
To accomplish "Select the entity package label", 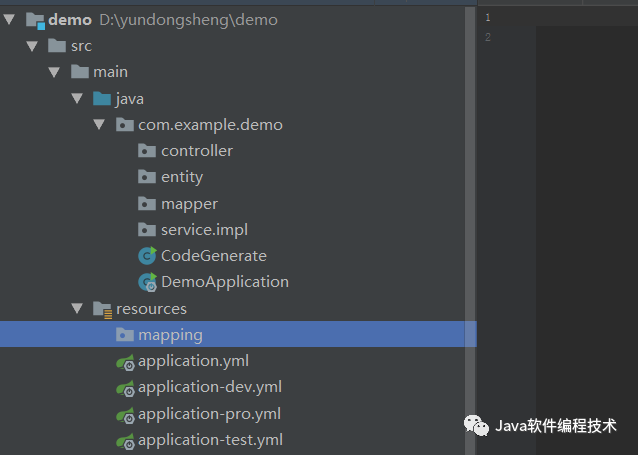I will (x=182, y=177).
